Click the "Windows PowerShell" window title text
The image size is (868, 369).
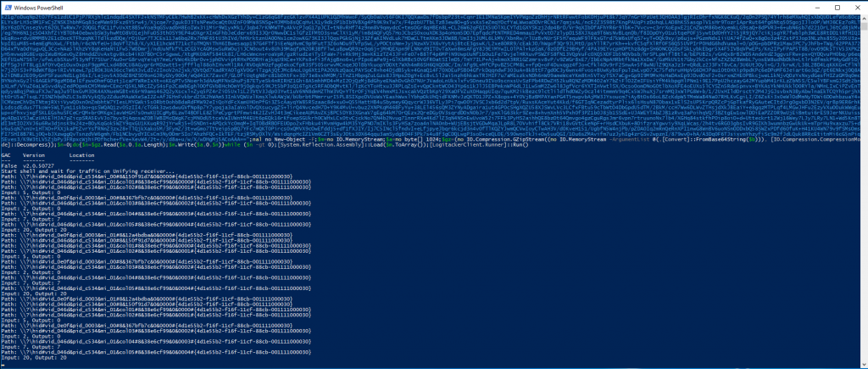click(x=39, y=6)
